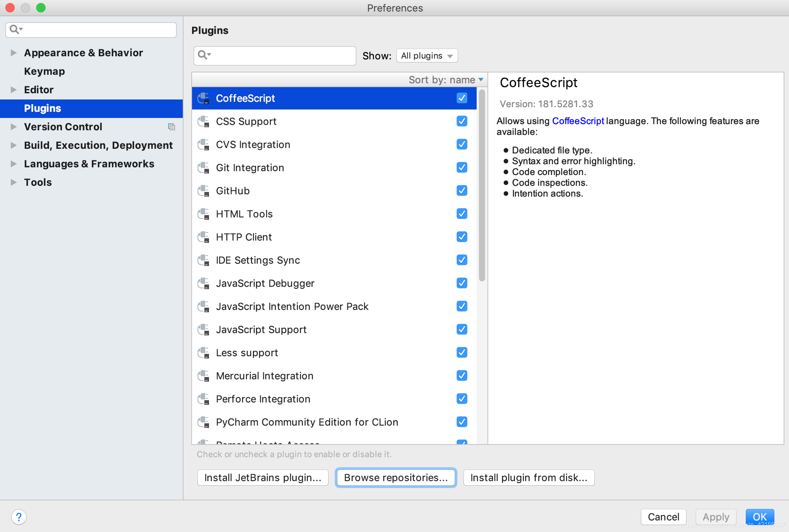Disable the CVS Integration plugin checkbox

pos(462,144)
